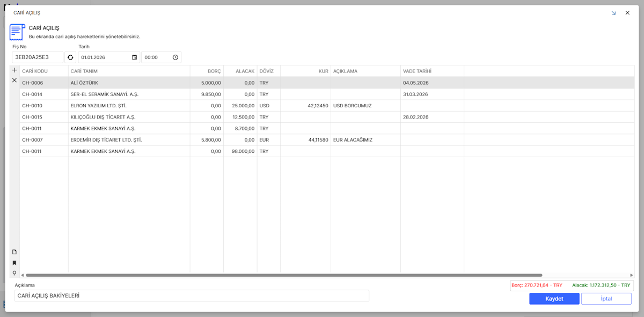Select the ALİ ÖZTÜRK name cell
Viewport: 644px width, 317px height.
coord(129,83)
